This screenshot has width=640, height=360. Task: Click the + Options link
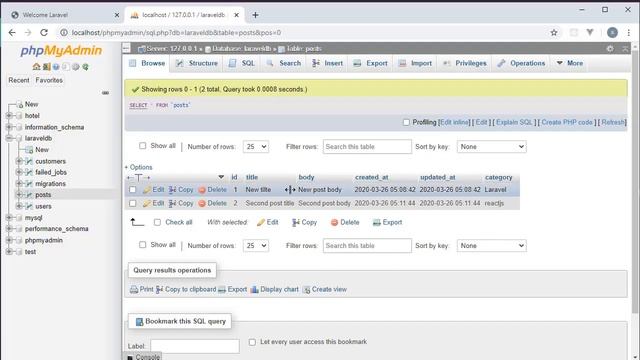click(138, 167)
